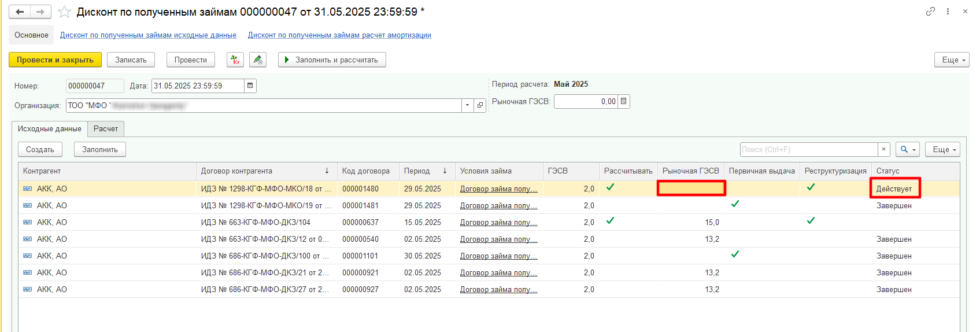Edit Рыночная ГЭСВ cell for contract 000001480
This screenshot has width=980, height=332.
pyautogui.click(x=691, y=189)
